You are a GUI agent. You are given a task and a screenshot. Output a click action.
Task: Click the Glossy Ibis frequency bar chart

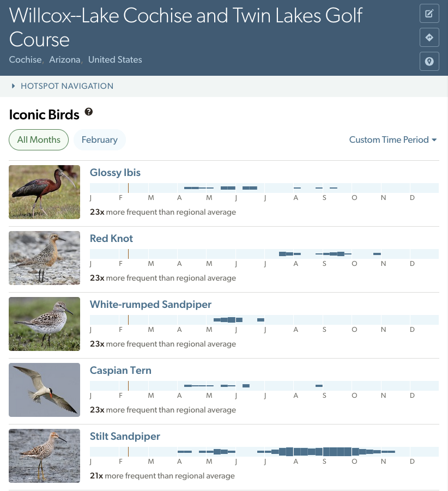point(264,188)
